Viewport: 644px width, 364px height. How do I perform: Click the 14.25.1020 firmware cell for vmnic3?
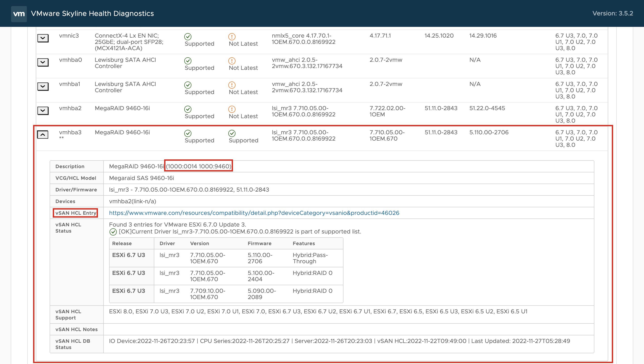[x=439, y=36]
